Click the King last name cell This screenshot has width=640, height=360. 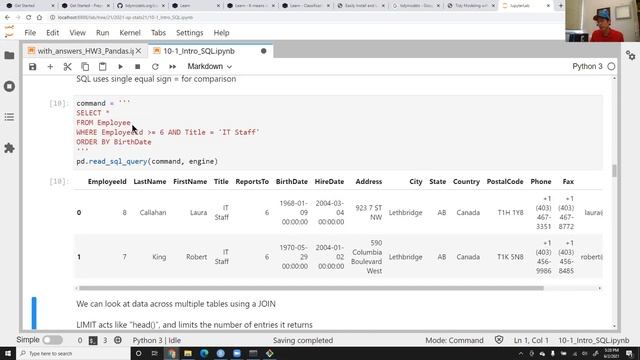coord(159,257)
